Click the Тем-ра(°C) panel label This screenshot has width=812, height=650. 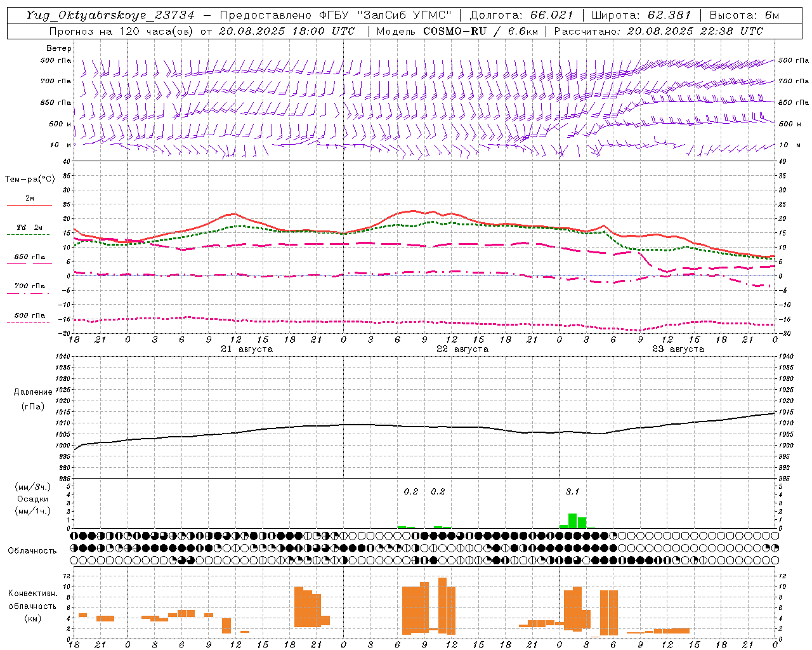click(x=30, y=180)
